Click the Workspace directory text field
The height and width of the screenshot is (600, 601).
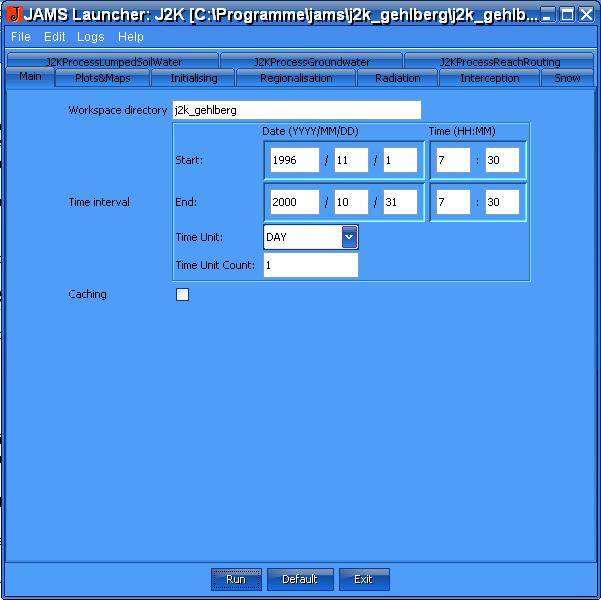(295, 110)
